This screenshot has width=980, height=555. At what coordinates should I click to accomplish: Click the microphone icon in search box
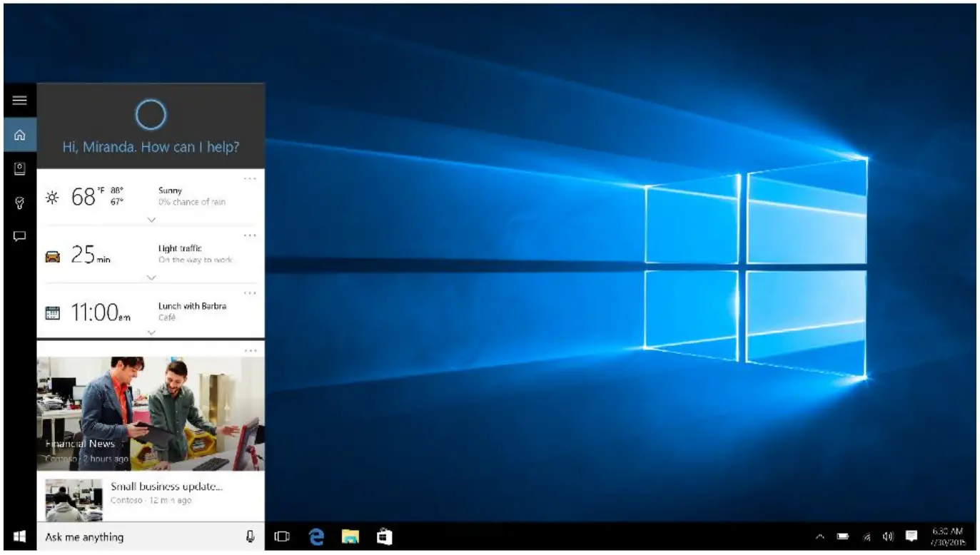click(251, 536)
